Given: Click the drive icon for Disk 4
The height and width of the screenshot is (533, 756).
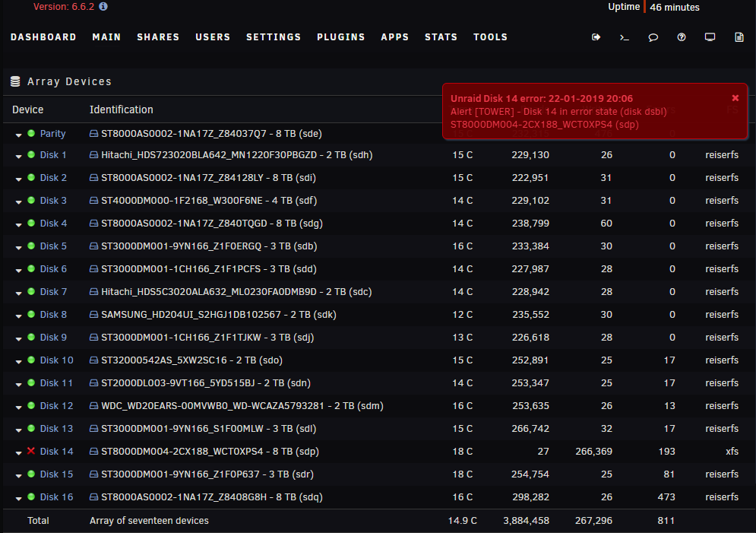Looking at the screenshot, I should [x=94, y=224].
